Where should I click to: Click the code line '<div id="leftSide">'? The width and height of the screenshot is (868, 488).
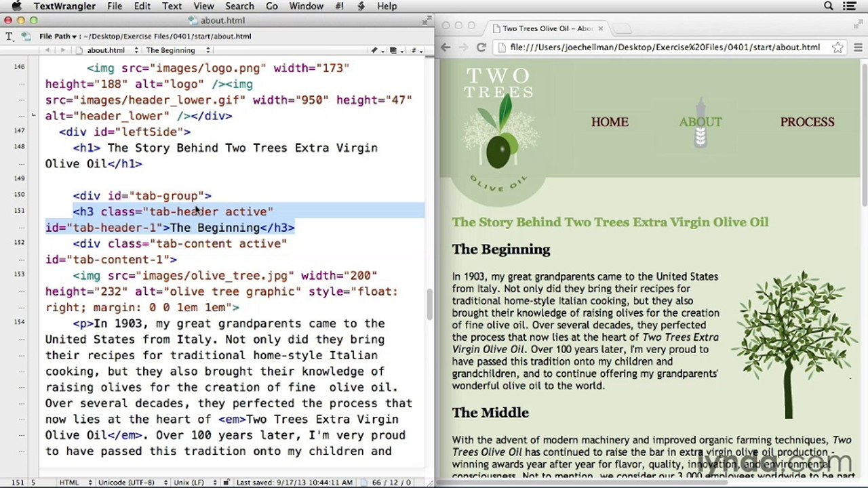(x=125, y=132)
